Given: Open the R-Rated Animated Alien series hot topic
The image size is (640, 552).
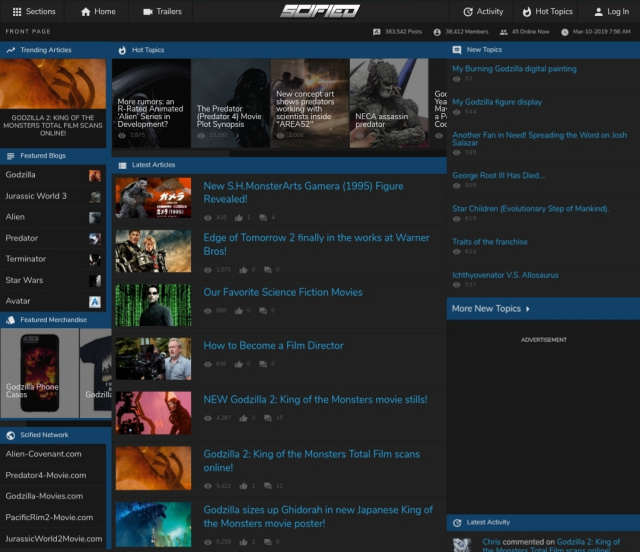Looking at the screenshot, I should click(x=151, y=103).
